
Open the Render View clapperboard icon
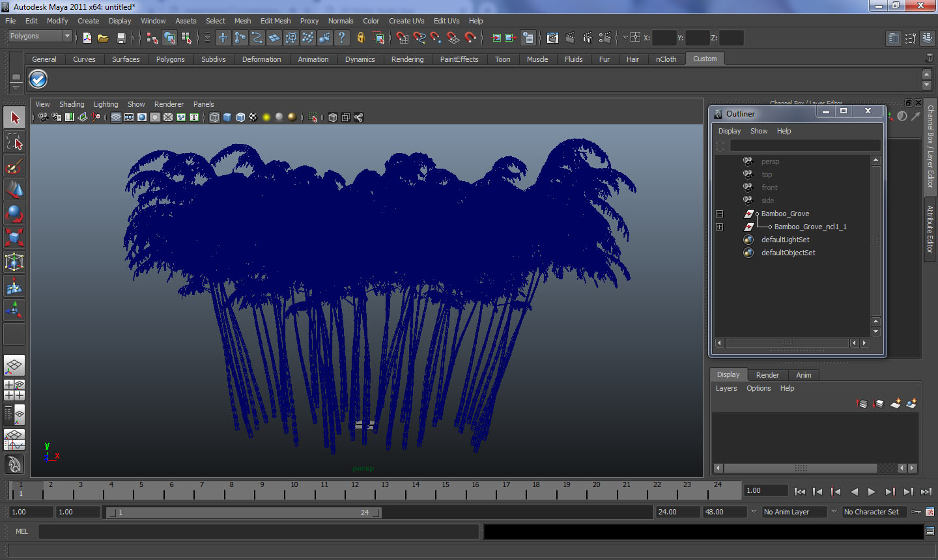point(552,38)
